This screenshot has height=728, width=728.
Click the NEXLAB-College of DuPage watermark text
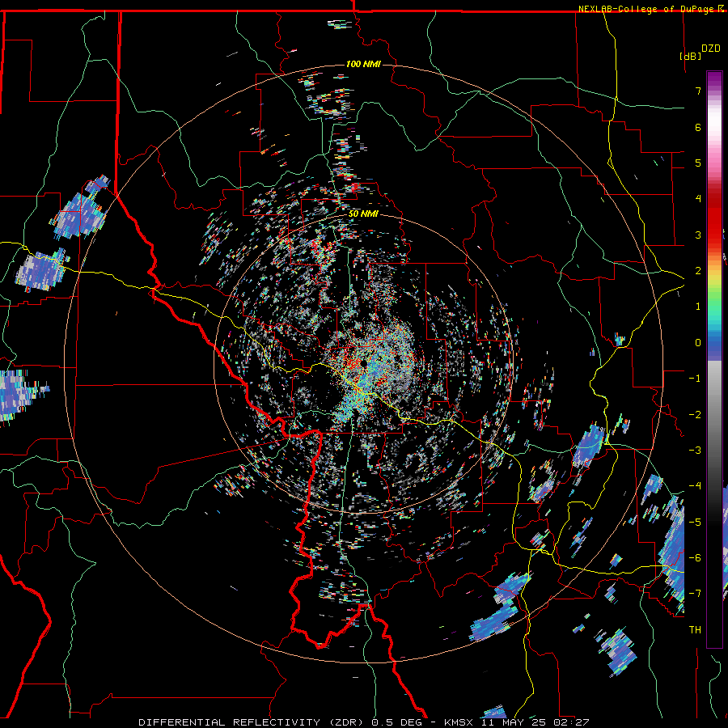click(650, 9)
